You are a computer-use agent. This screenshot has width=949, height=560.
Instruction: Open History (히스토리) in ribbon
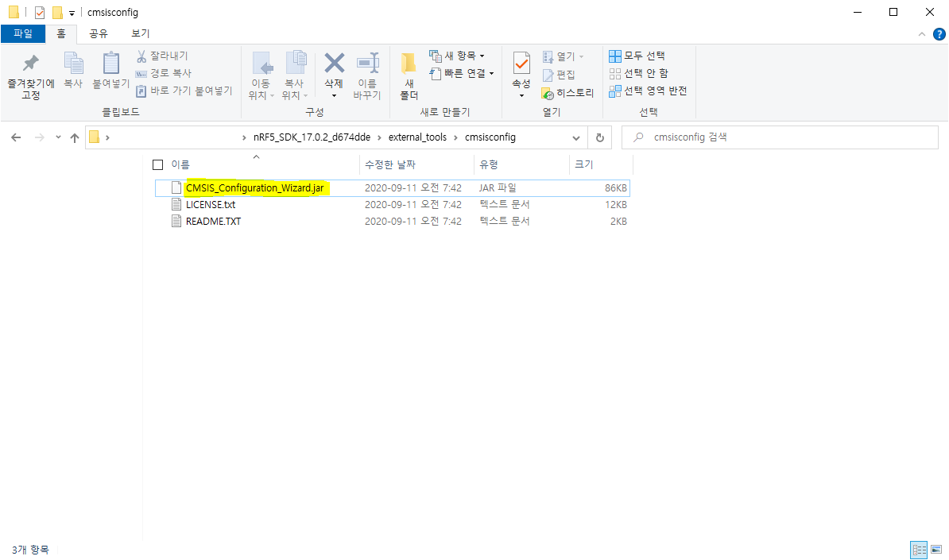pos(567,93)
